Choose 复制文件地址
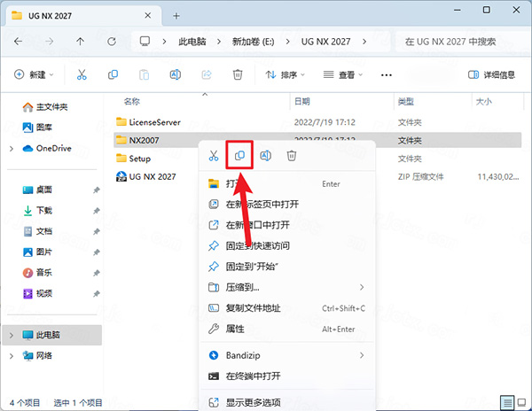The height and width of the screenshot is (411, 532). point(287,308)
